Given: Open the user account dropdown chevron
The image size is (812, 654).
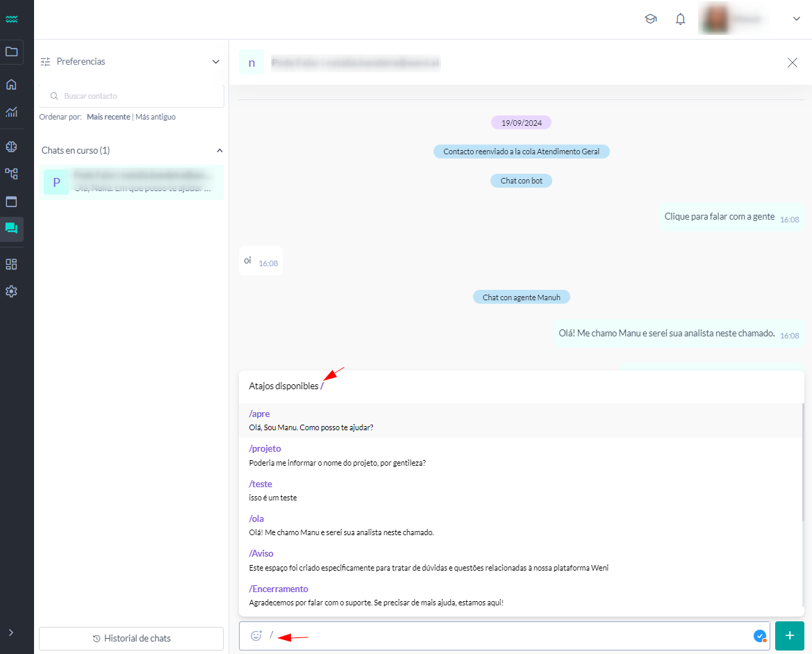Looking at the screenshot, I should click(797, 19).
